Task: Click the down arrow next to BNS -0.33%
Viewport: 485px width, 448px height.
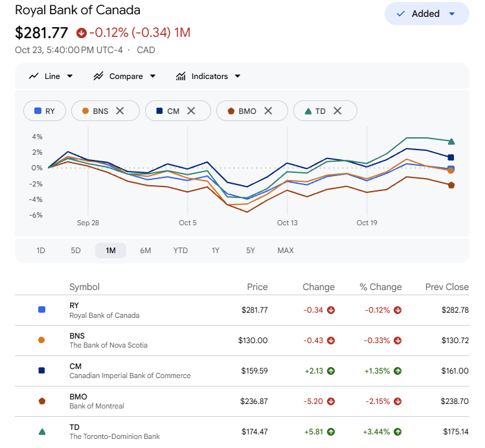Action: (398, 341)
